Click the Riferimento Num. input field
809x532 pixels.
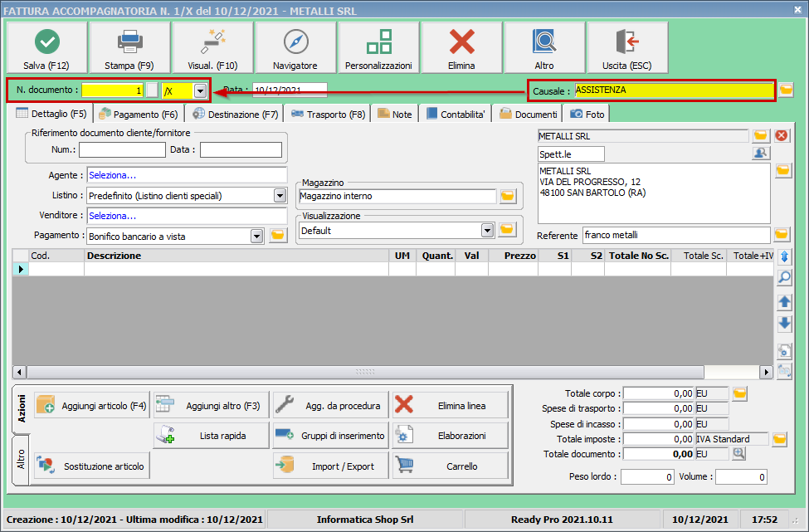(122, 149)
